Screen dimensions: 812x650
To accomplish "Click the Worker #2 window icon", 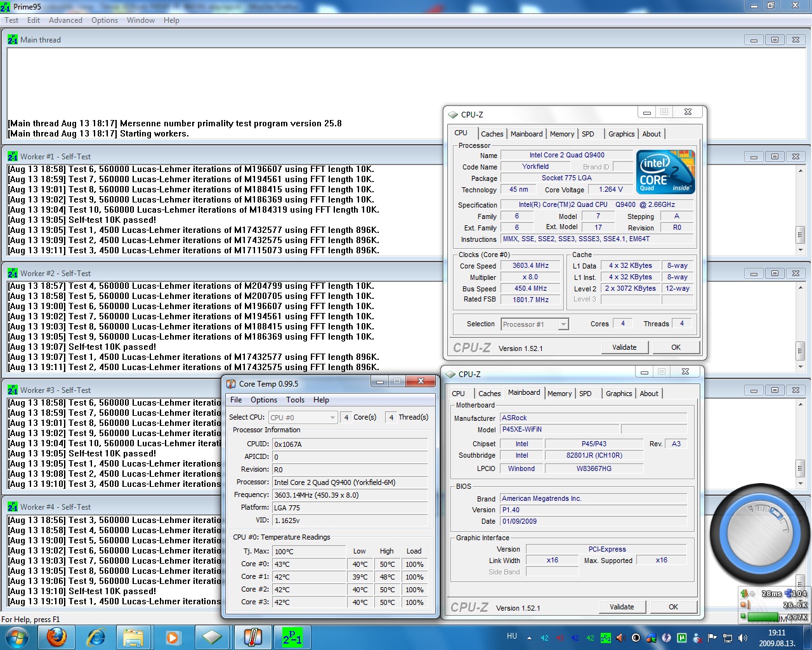I will point(13,273).
